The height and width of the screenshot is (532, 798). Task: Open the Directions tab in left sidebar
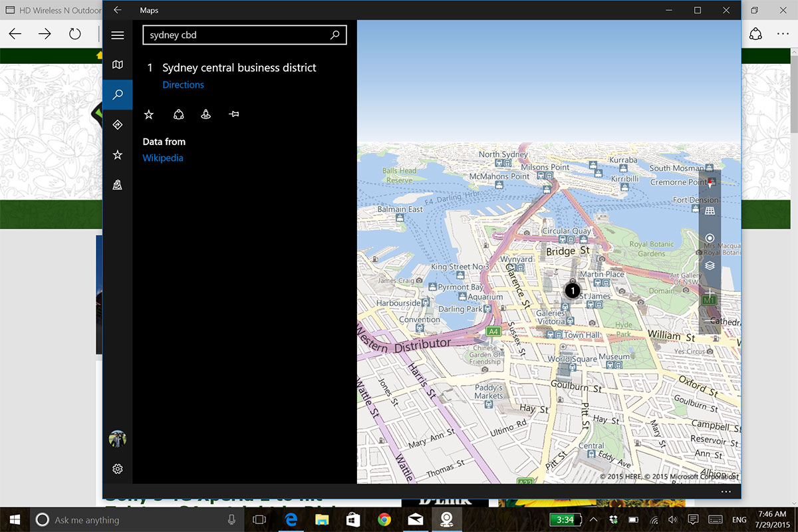118,124
